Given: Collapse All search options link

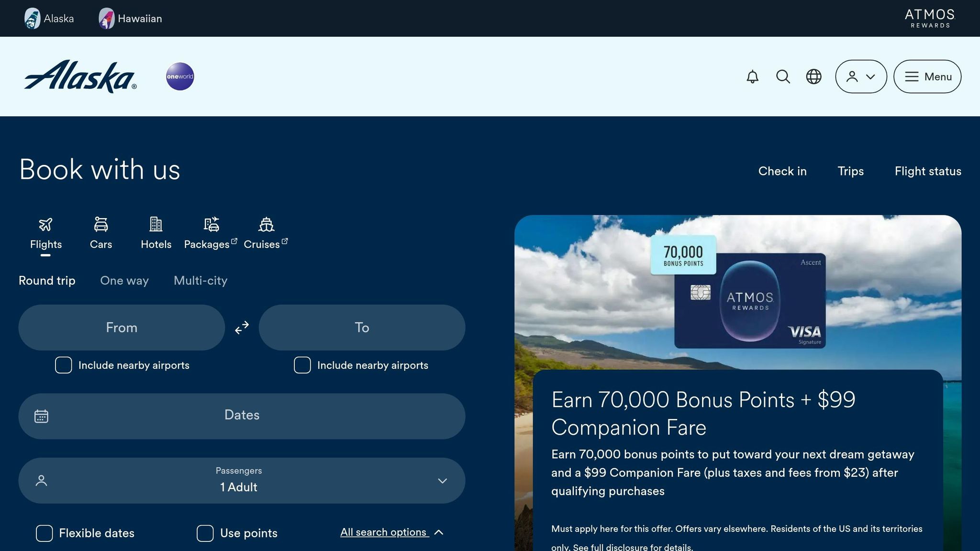Looking at the screenshot, I should [x=392, y=532].
